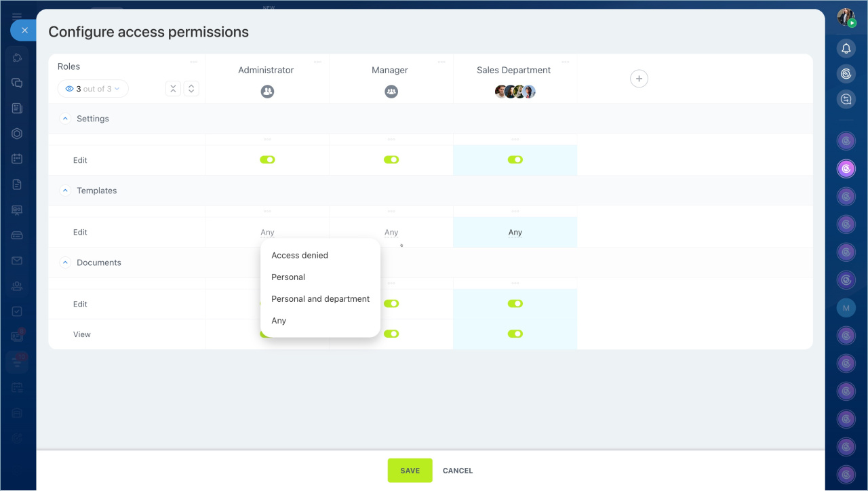Click the expand all rows icon
The image size is (868, 491).
click(191, 89)
